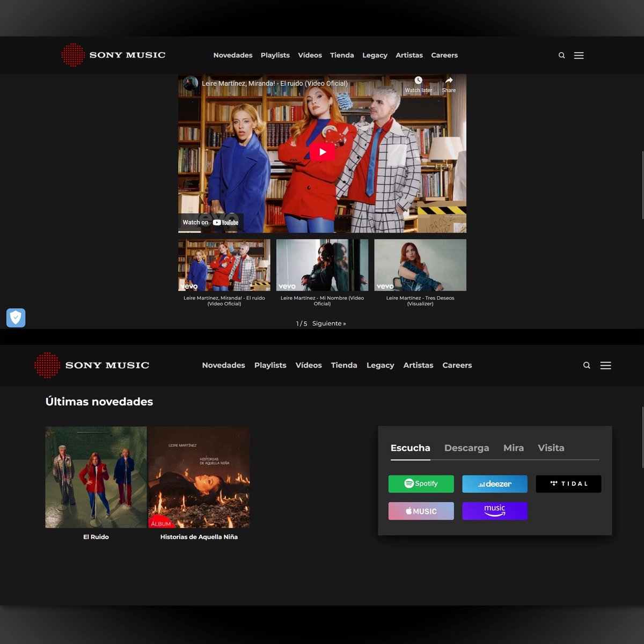
Task: Open search icon in upper header
Action: coord(562,55)
